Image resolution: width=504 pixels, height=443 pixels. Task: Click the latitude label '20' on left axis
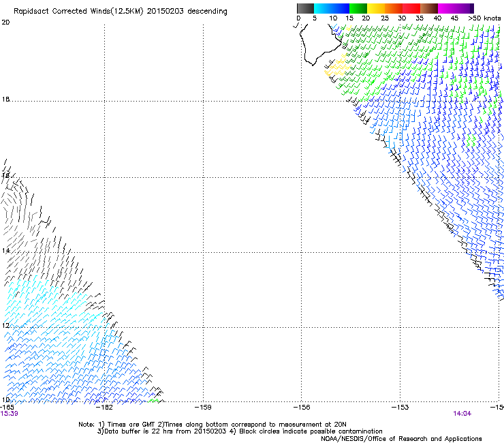pos(5,22)
